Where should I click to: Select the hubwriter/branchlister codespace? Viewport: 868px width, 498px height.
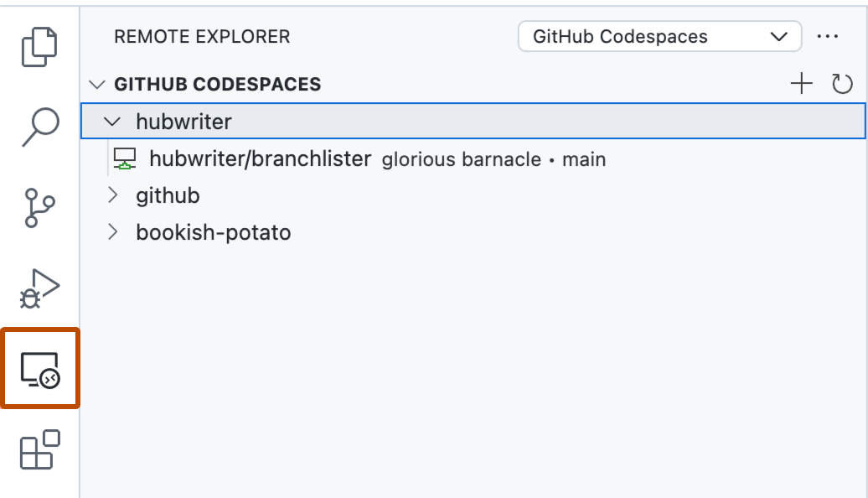pyautogui.click(x=260, y=158)
